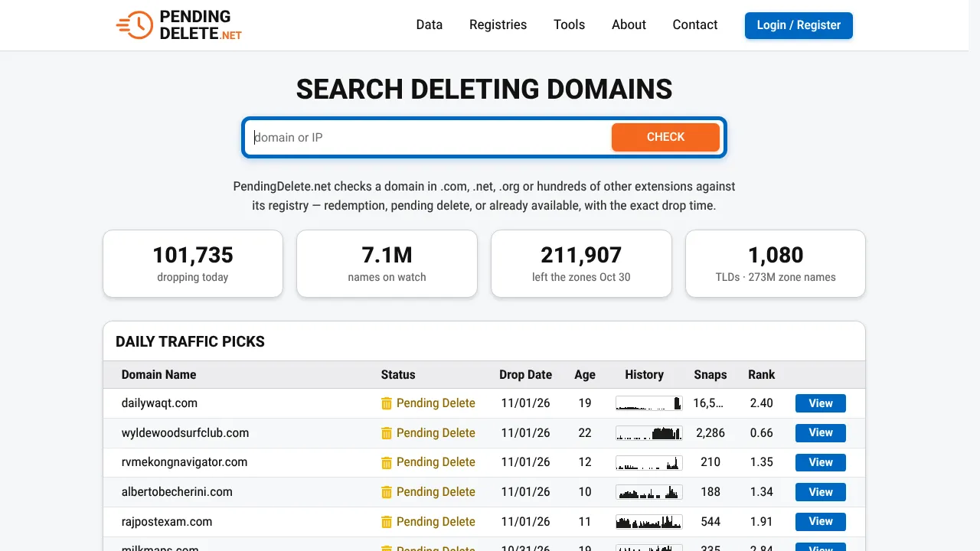Image resolution: width=980 pixels, height=551 pixels.
Task: Click the 7.1M names on watch card
Action: tap(387, 263)
